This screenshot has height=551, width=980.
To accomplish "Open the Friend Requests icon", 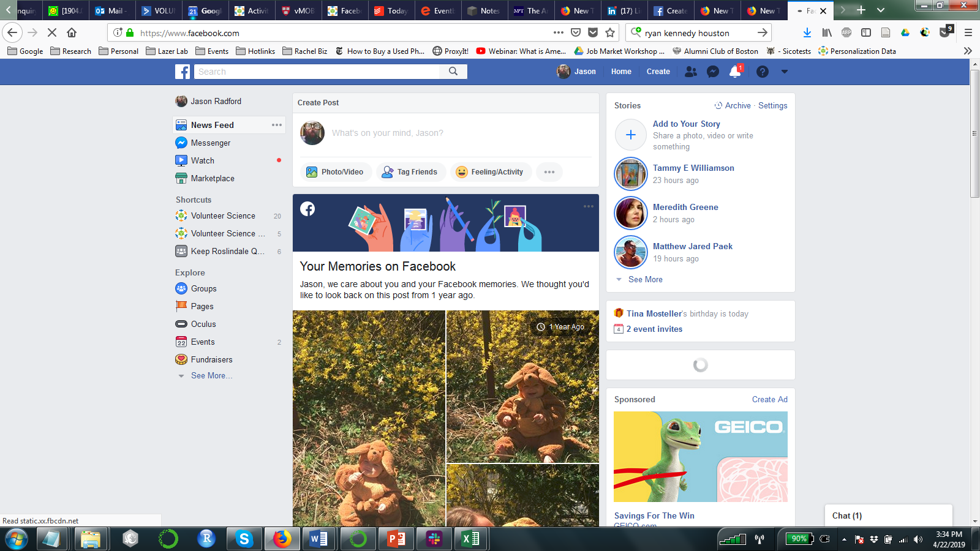I will pos(691,72).
